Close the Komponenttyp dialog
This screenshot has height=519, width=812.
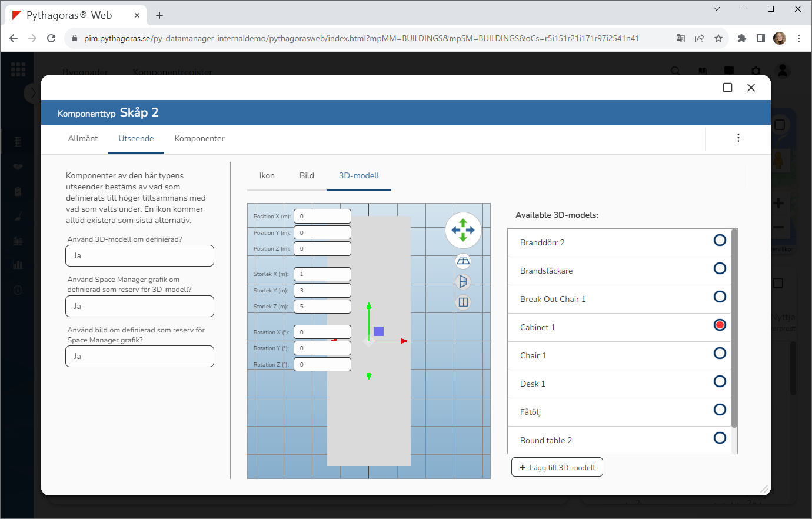click(751, 88)
